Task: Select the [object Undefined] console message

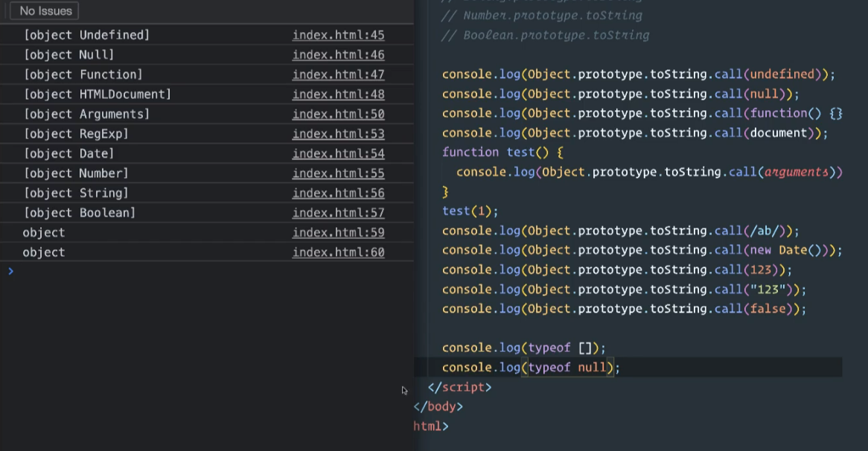Action: click(87, 35)
